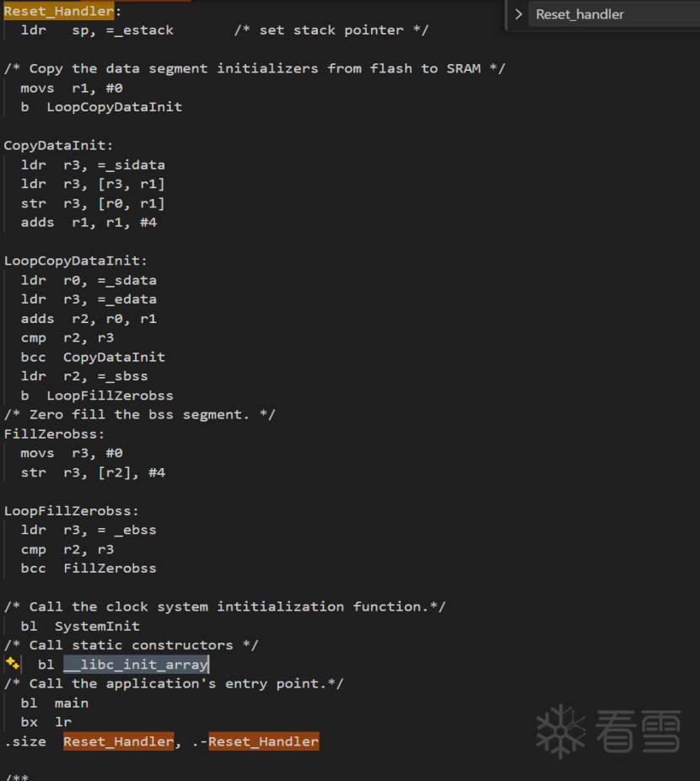Click the _sdata symbol
Screen dimensions: 700x781
[132, 280]
